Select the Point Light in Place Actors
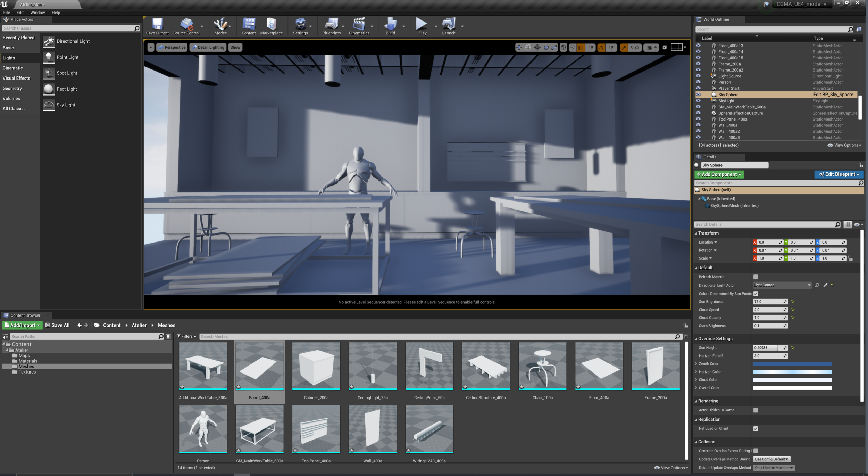Image resolution: width=868 pixels, height=476 pixels. [68, 57]
